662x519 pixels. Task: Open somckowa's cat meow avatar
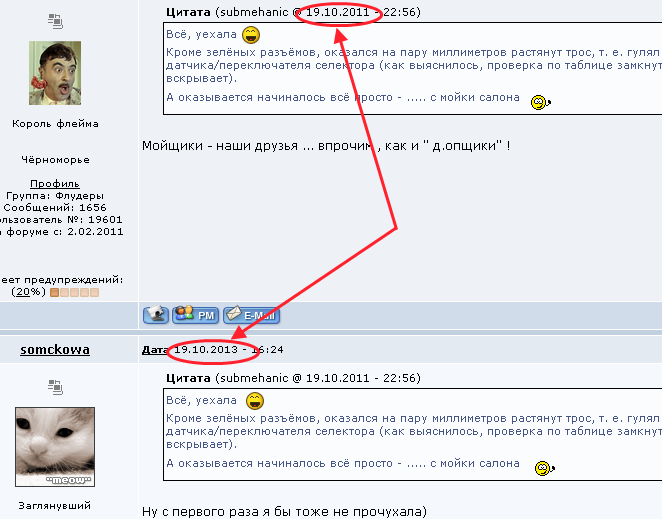point(55,447)
